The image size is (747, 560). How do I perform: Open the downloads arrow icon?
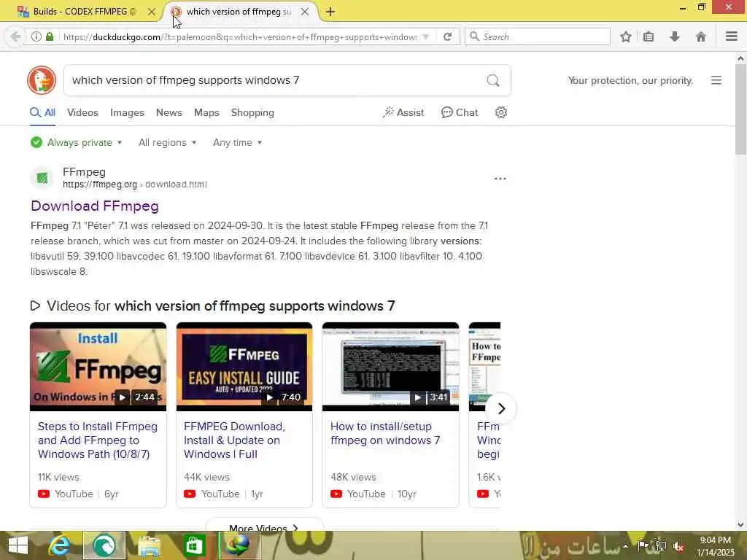(x=675, y=36)
